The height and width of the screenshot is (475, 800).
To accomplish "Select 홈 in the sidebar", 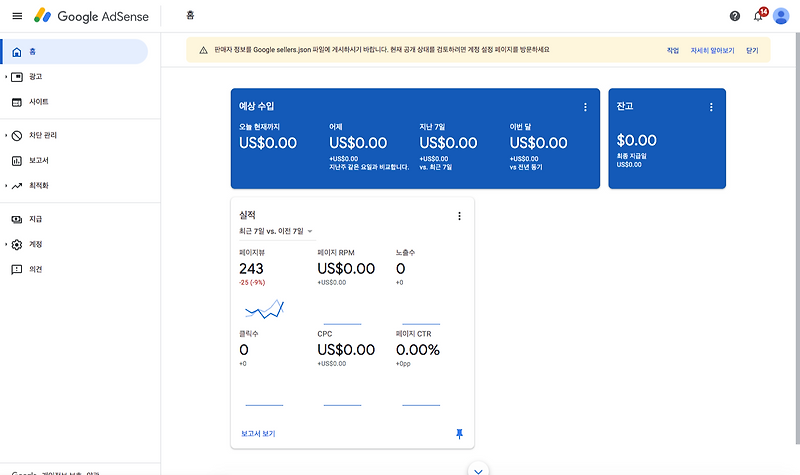I will (x=74, y=52).
